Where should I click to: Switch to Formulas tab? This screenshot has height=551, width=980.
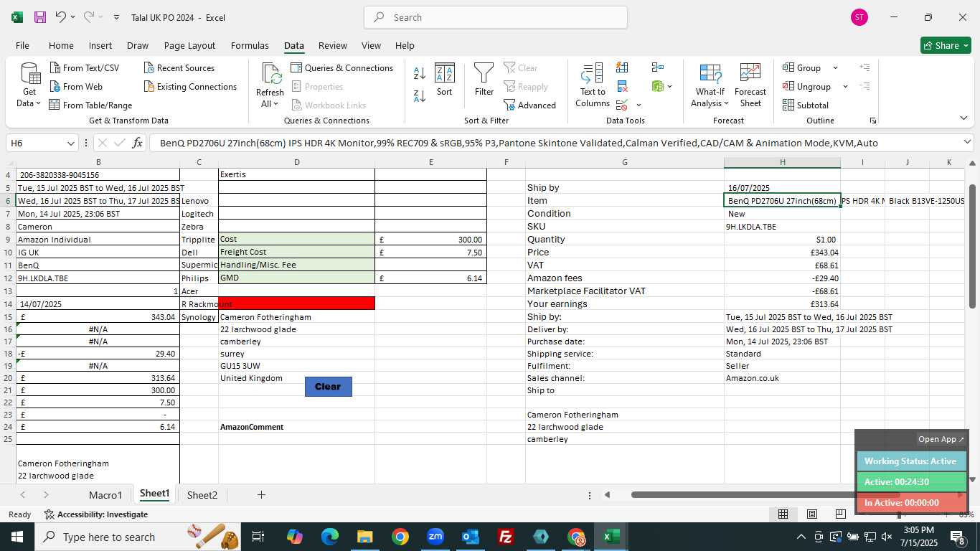coord(250,45)
